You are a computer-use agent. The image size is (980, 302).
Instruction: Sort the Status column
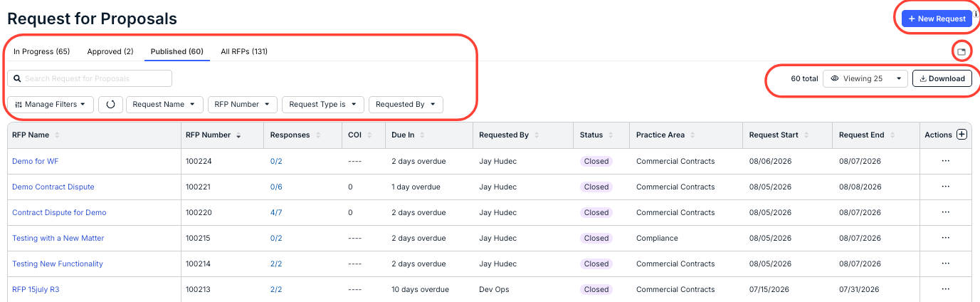point(611,135)
